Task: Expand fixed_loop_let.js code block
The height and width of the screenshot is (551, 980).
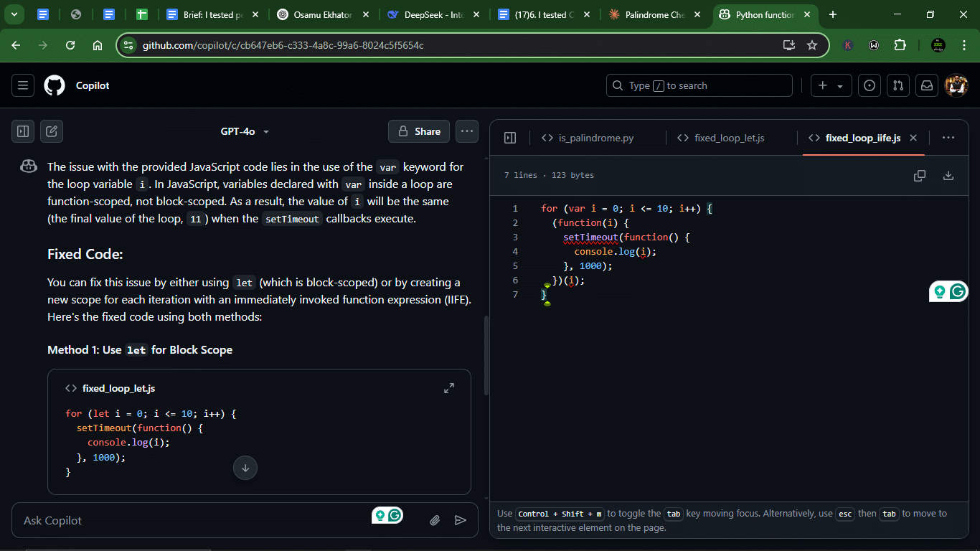Action: click(449, 388)
